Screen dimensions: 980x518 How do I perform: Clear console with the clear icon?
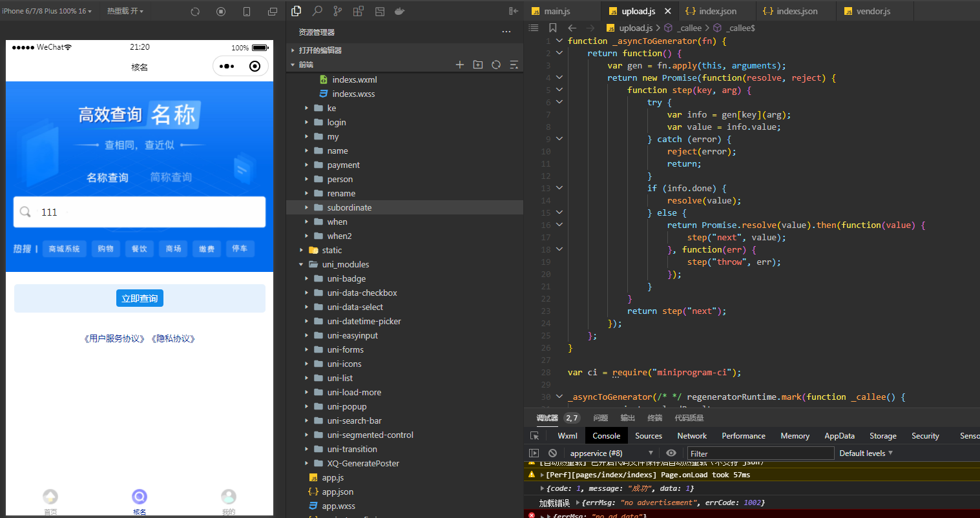(x=552, y=453)
